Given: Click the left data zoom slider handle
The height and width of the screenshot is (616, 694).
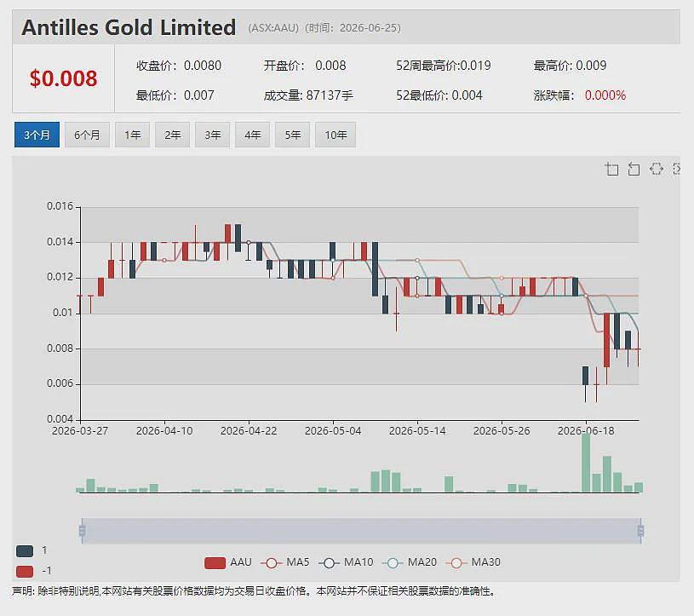Looking at the screenshot, I should (x=82, y=531).
